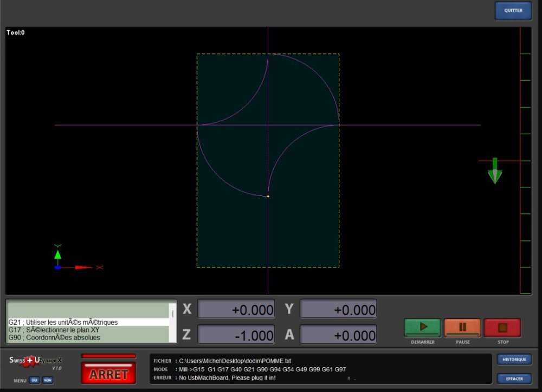Screen dimensions: 542x392
Task: Toggle the menu NON option
Action: click(x=48, y=380)
